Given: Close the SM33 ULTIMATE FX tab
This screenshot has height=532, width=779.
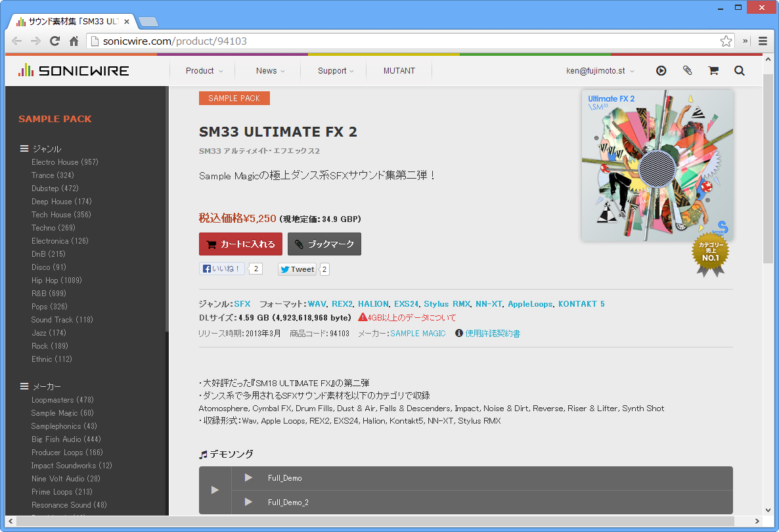Looking at the screenshot, I should tap(127, 22).
